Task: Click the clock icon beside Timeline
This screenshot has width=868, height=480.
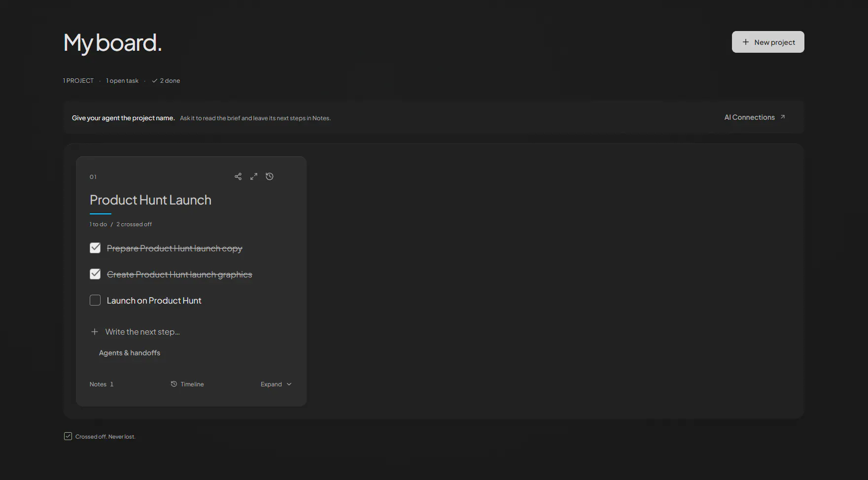Action: (174, 384)
